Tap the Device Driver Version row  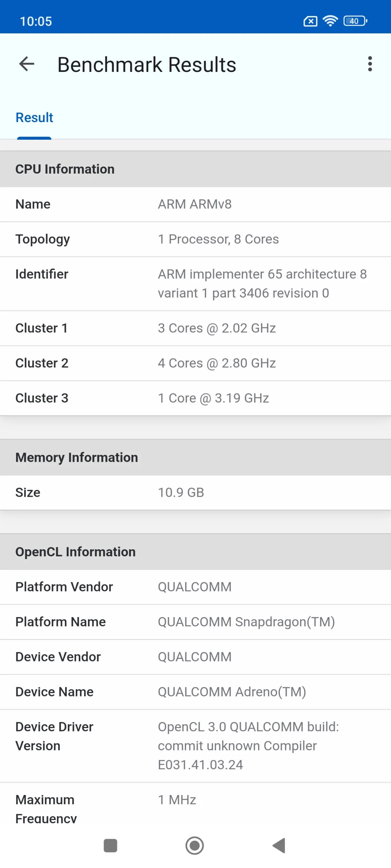195,746
